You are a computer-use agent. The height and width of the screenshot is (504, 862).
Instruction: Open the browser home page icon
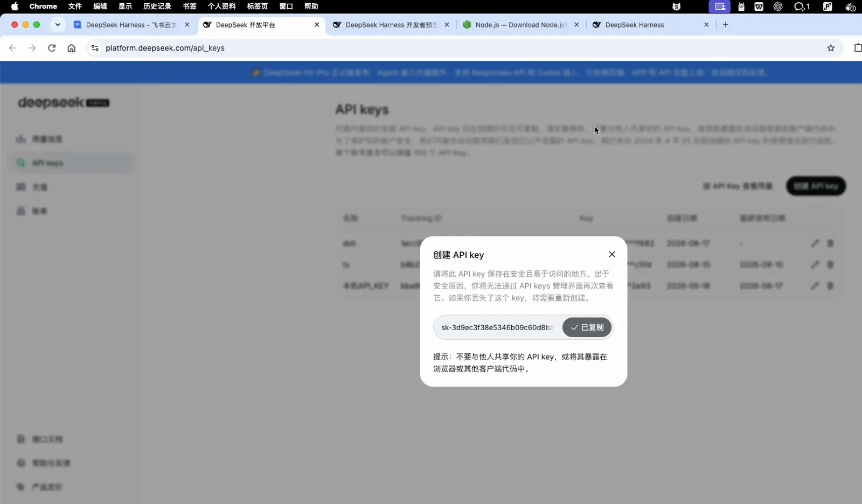click(71, 48)
